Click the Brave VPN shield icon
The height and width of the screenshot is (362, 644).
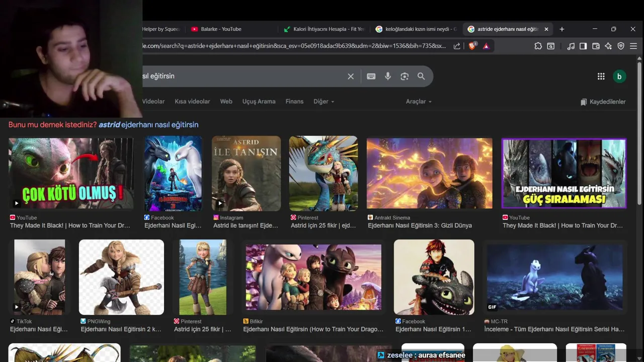(621, 46)
